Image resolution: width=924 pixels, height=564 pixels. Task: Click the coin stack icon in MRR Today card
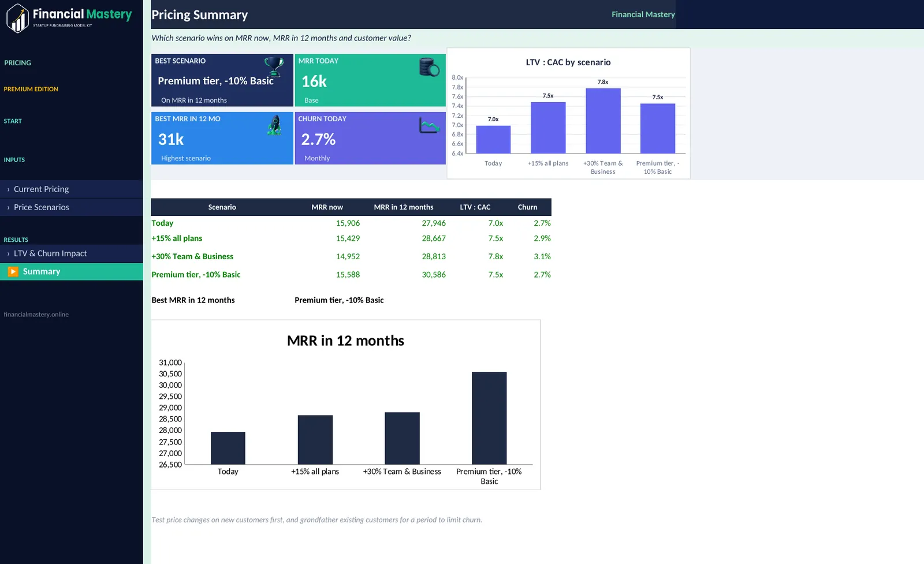[x=430, y=67]
